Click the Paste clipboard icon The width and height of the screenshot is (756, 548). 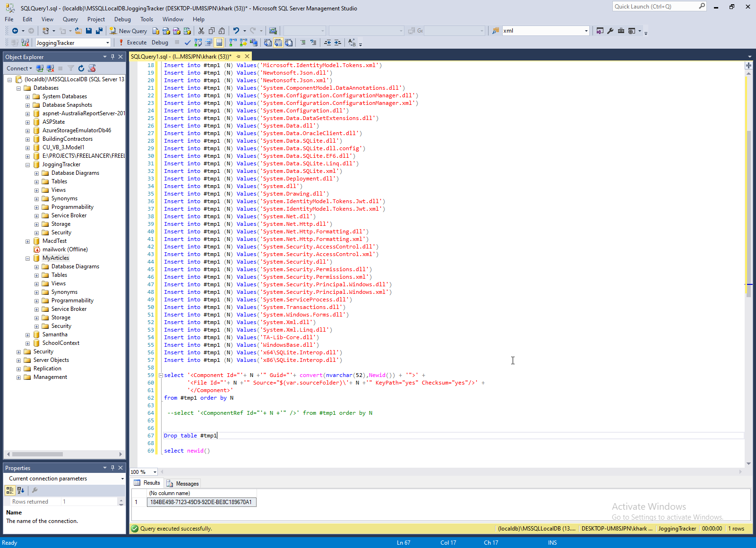pyautogui.click(x=222, y=31)
